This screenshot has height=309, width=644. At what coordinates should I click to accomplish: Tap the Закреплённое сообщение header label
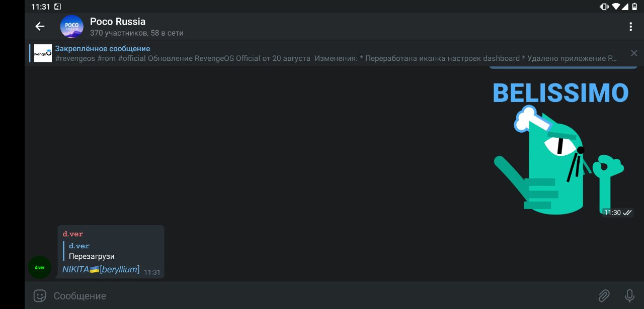tap(103, 49)
